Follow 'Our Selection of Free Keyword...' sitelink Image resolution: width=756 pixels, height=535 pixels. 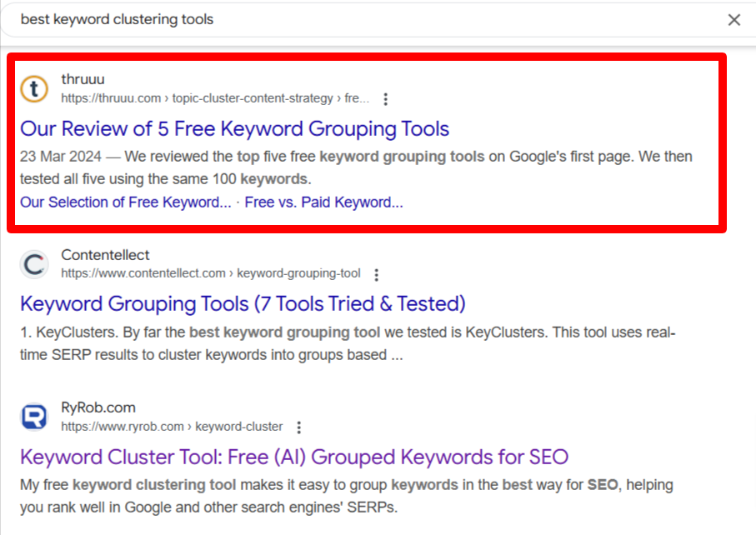(x=125, y=202)
